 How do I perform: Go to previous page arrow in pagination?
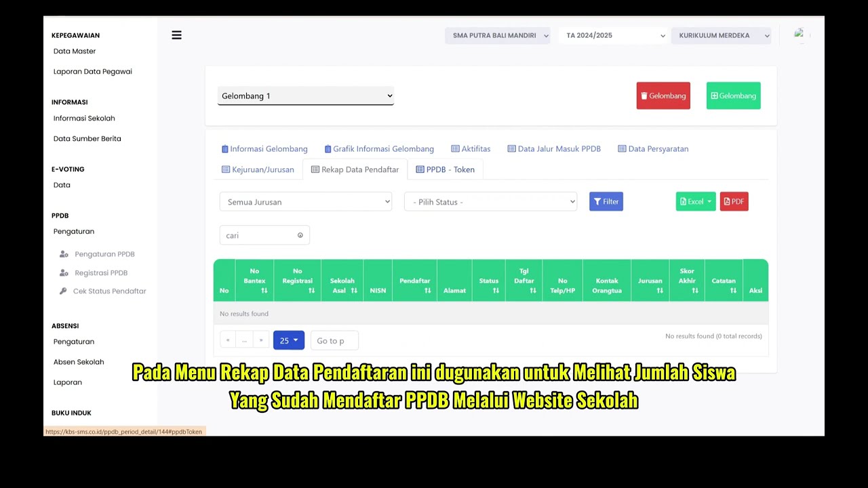pyautogui.click(x=228, y=340)
